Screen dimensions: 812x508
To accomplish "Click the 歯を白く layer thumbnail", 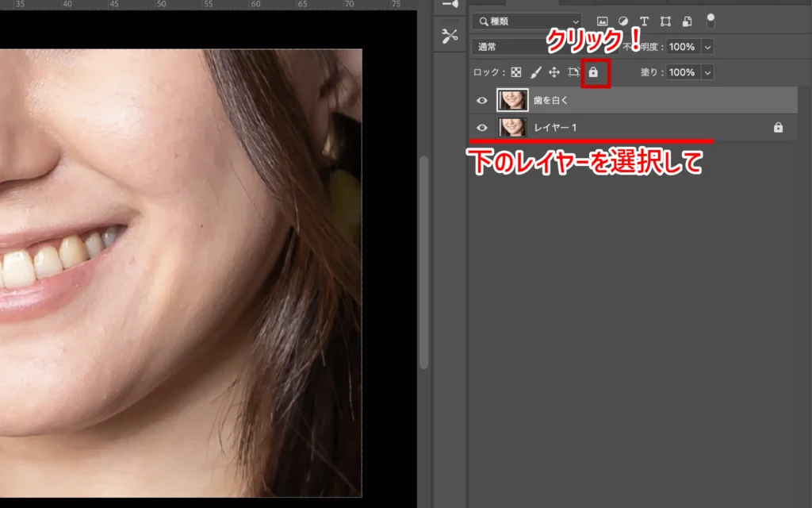I will 512,100.
